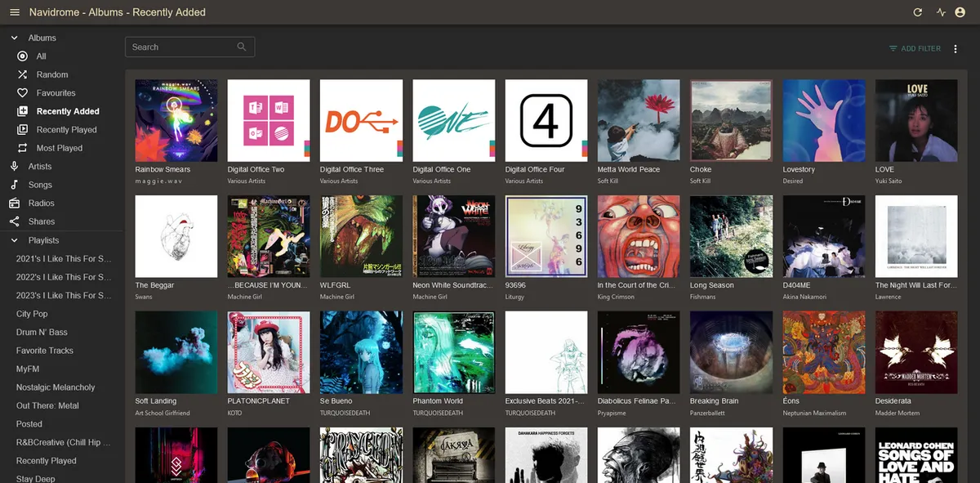Viewport: 980px width, 483px height.
Task: Open the Songs section
Action: pyautogui.click(x=39, y=185)
